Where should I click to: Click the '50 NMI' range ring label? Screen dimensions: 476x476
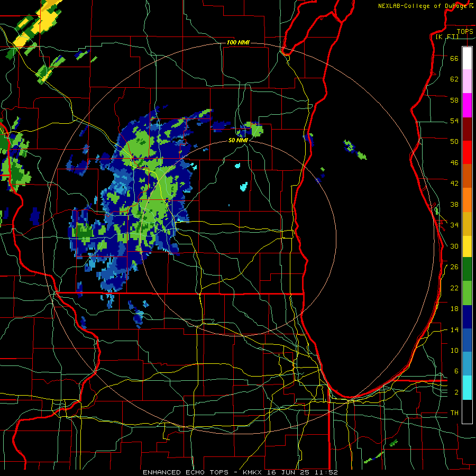[238, 140]
